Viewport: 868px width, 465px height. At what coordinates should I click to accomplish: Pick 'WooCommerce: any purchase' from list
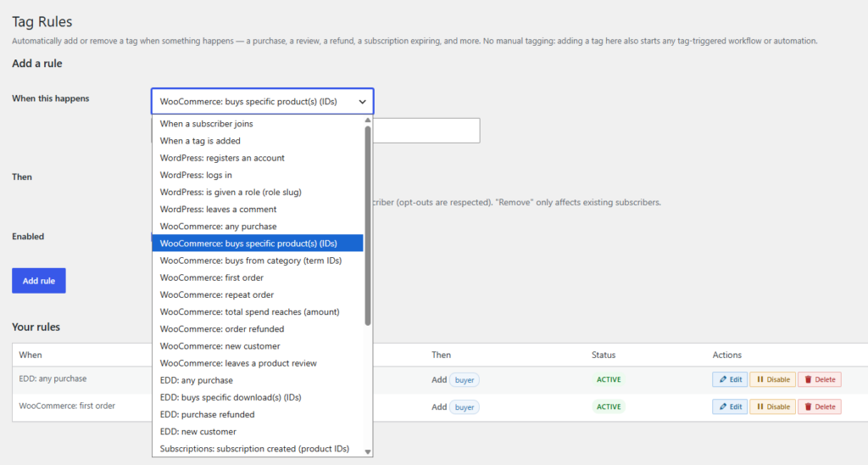258,227
